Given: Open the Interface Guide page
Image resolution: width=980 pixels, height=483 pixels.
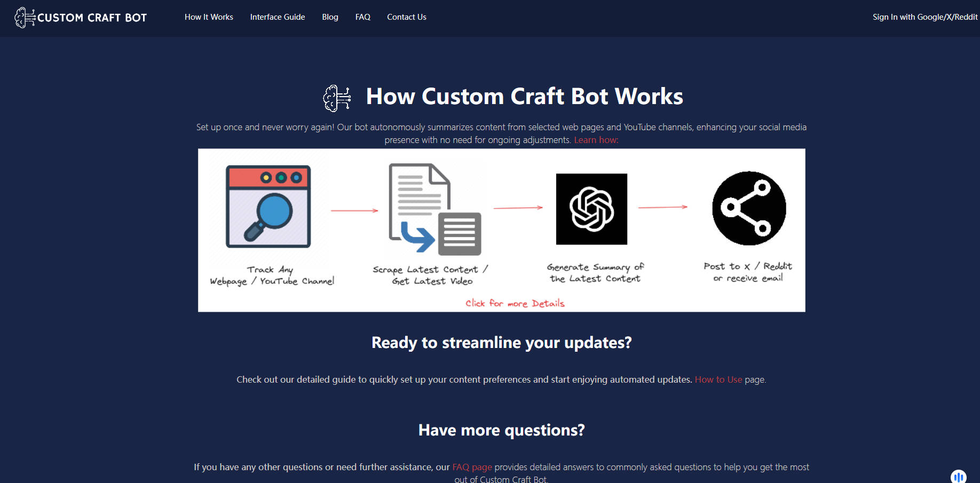Looking at the screenshot, I should [x=278, y=17].
